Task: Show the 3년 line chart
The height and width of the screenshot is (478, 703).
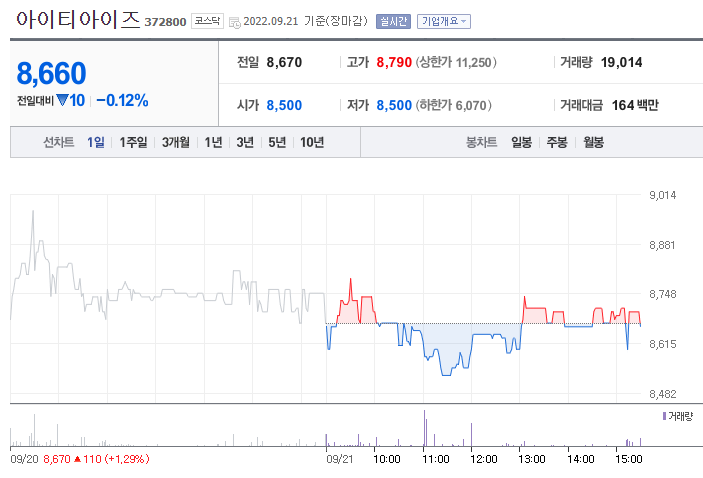Action: 245,142
